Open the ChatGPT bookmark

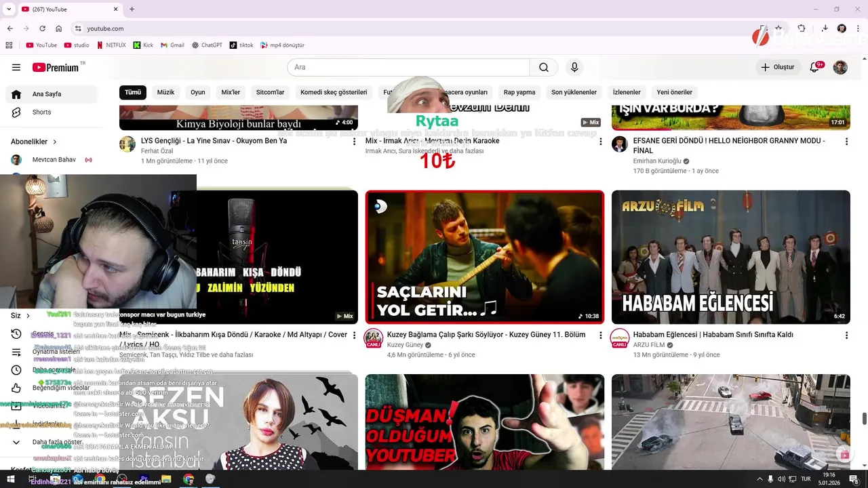pos(207,45)
